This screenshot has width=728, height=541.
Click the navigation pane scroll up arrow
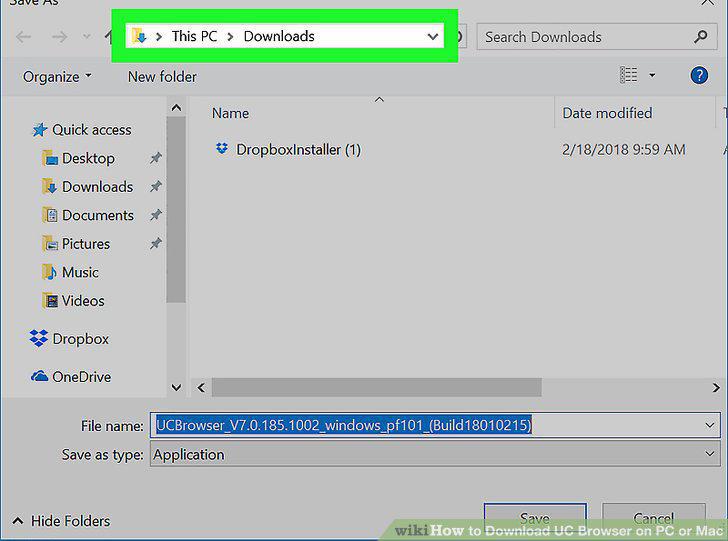pyautogui.click(x=176, y=108)
